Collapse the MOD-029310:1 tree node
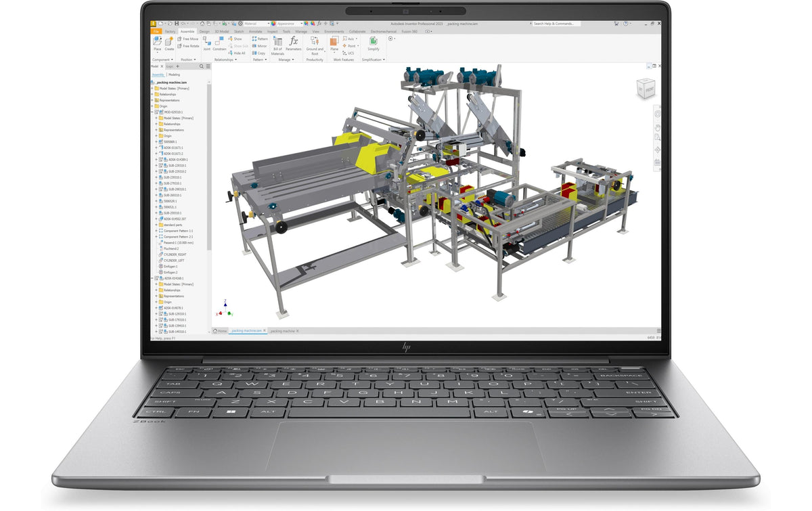Screen dimensions: 812x511 pyautogui.click(x=152, y=112)
